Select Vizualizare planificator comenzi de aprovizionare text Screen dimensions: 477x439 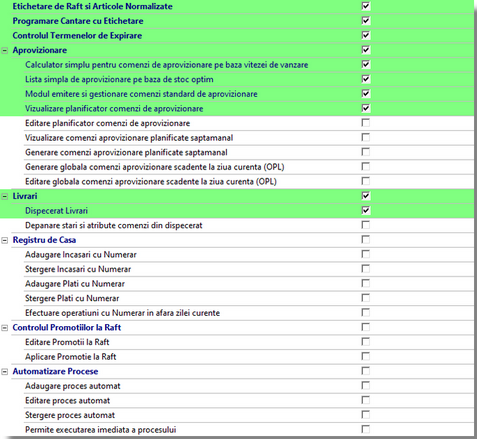coord(114,108)
